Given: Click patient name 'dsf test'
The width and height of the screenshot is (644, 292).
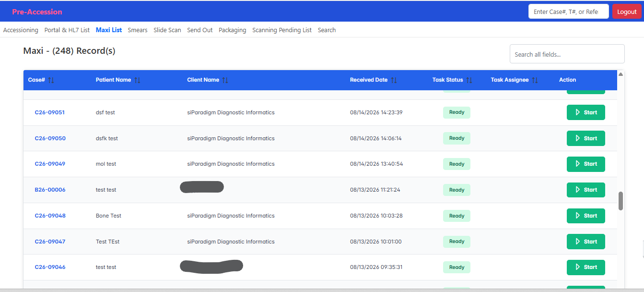Looking at the screenshot, I should point(105,112).
